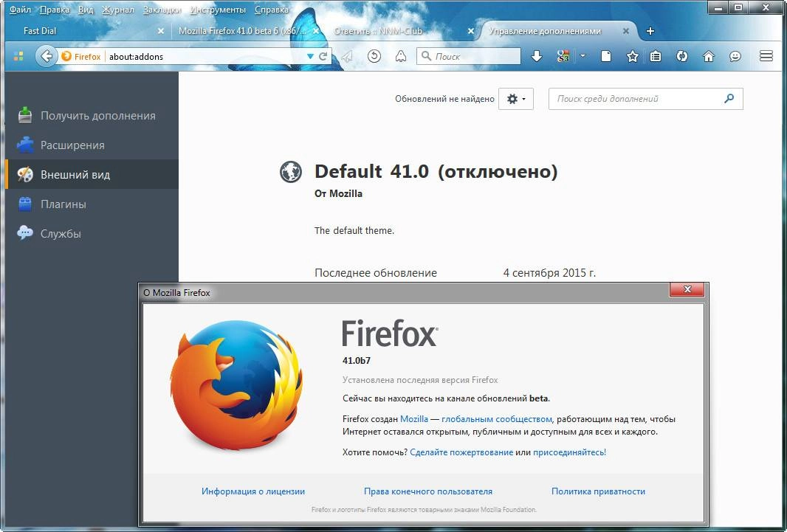Click the colored grid icon in navigation bar
Screen dimensions: 787x532
click(x=18, y=56)
